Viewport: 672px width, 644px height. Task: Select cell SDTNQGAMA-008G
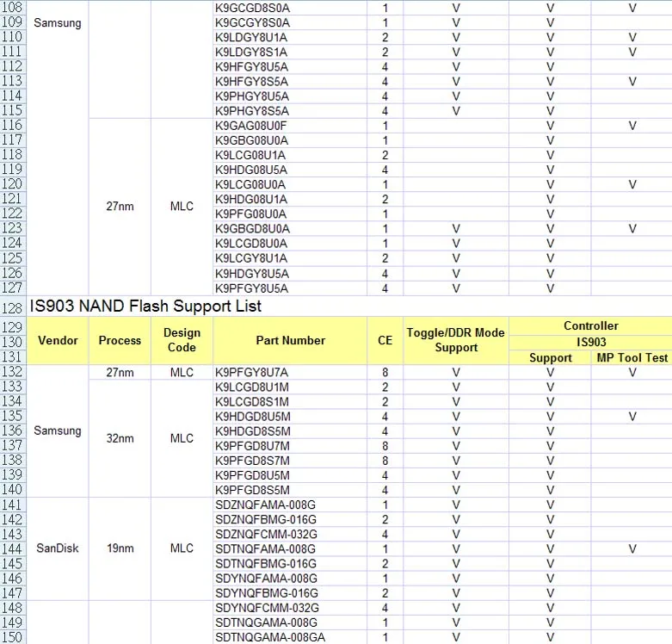290,622
